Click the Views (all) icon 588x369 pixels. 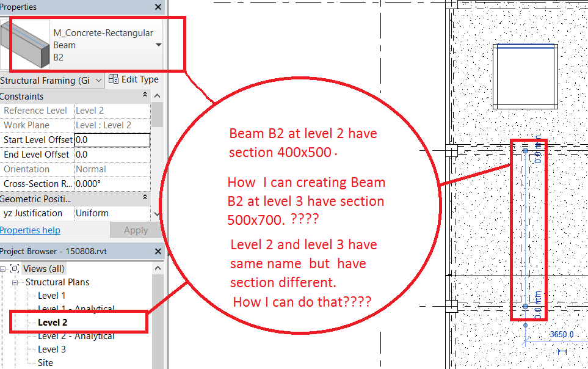(x=15, y=268)
